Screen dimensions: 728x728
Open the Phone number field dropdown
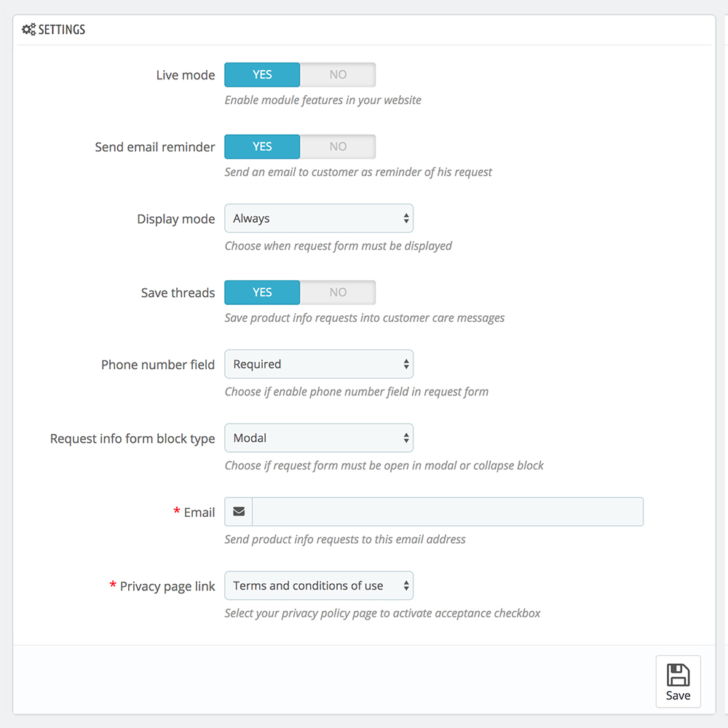coord(319,364)
